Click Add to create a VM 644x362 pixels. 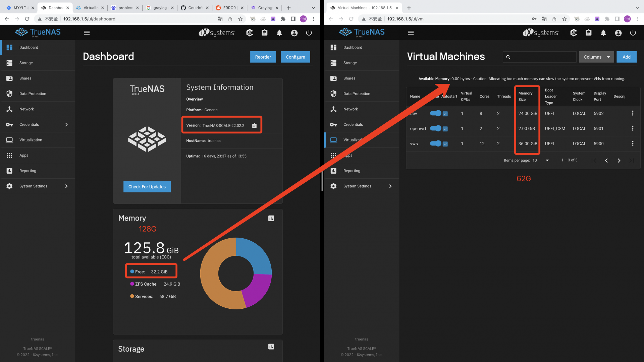[x=626, y=57]
